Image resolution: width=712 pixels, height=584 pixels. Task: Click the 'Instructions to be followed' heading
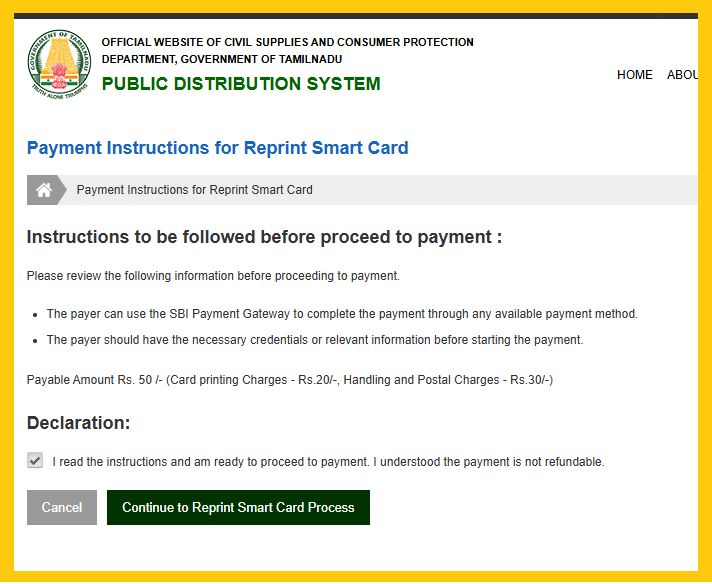264,237
